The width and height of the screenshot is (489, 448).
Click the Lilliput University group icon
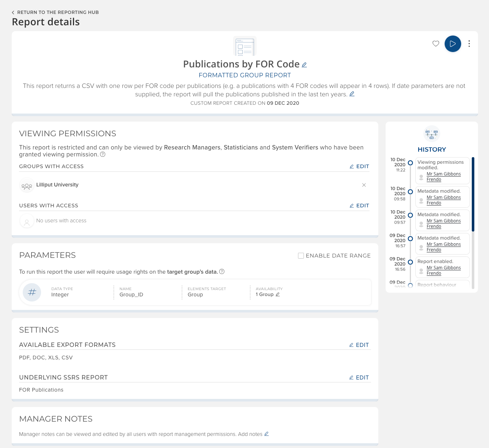coord(27,185)
